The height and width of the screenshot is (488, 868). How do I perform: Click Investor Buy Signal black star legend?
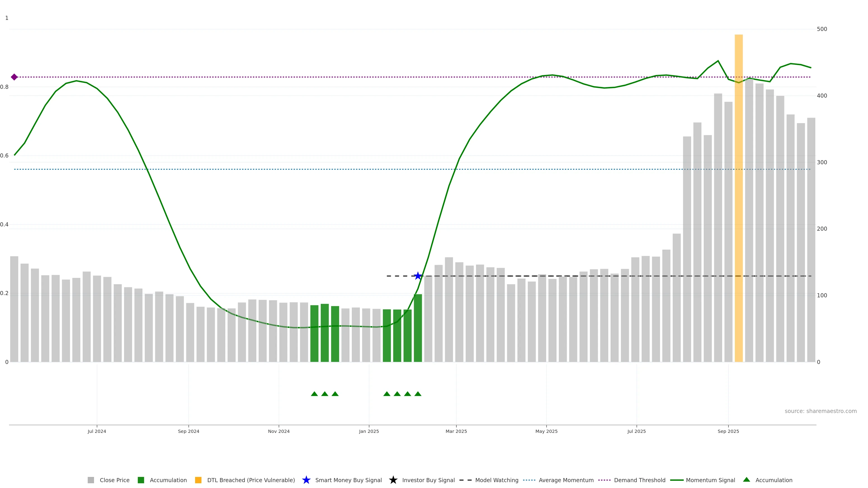(x=393, y=480)
